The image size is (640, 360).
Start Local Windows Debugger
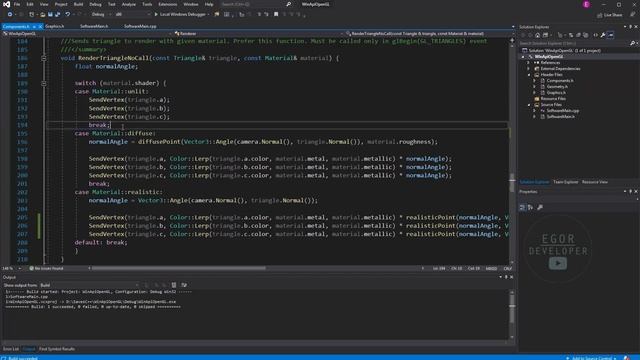point(180,14)
